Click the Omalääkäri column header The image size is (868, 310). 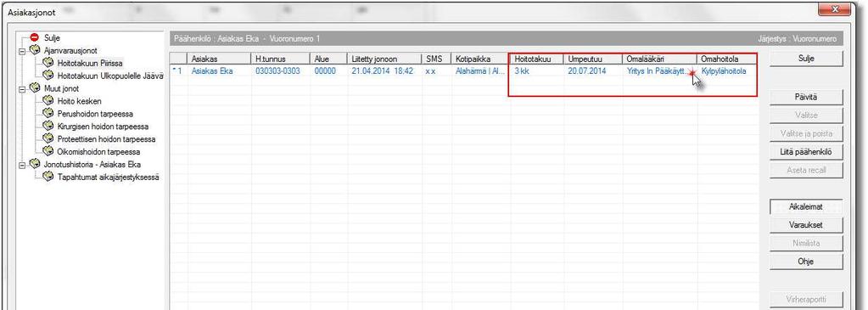pos(660,59)
